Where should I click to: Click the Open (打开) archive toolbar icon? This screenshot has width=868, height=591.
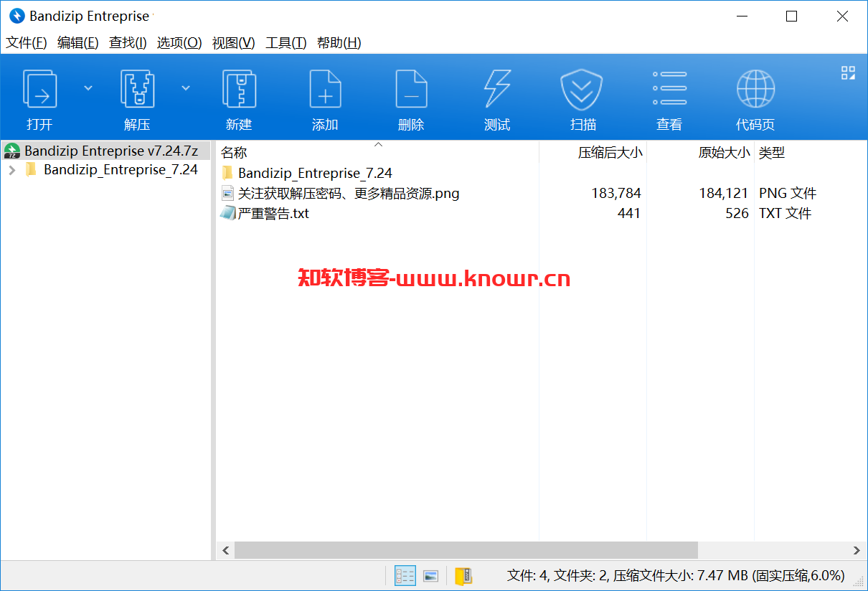[x=39, y=89]
